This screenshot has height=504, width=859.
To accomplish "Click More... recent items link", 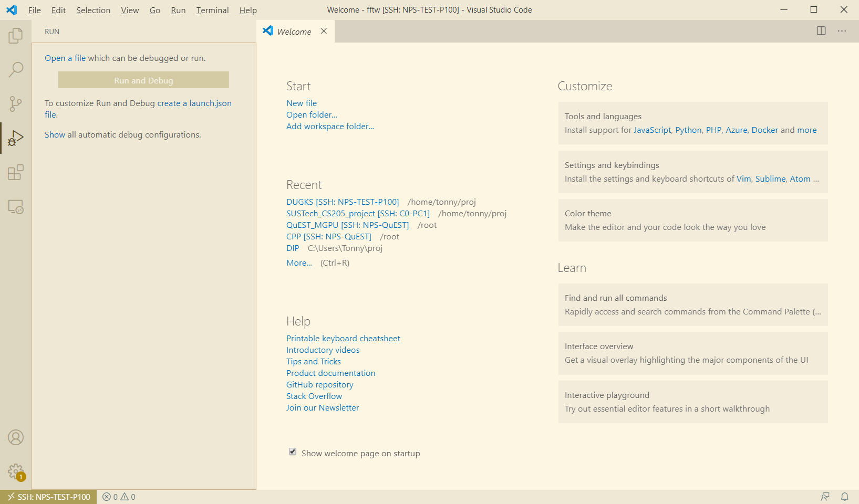I will click(x=299, y=262).
